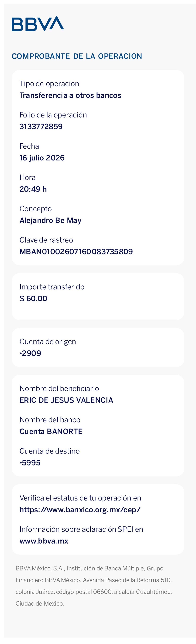Screen dimensions: 196x644
Task: Open the www.bbva.mx link
Action: 44,541
